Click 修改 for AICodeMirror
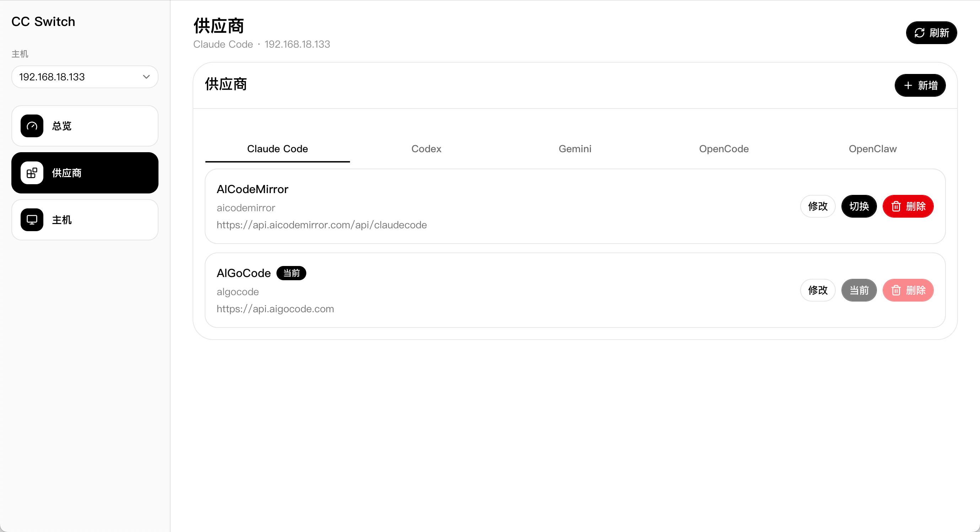Image resolution: width=980 pixels, height=532 pixels. click(x=818, y=206)
